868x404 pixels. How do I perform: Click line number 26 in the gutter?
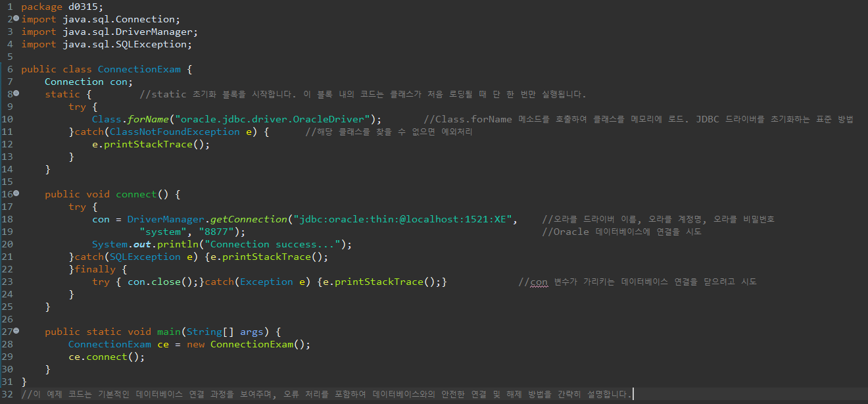[7, 319]
